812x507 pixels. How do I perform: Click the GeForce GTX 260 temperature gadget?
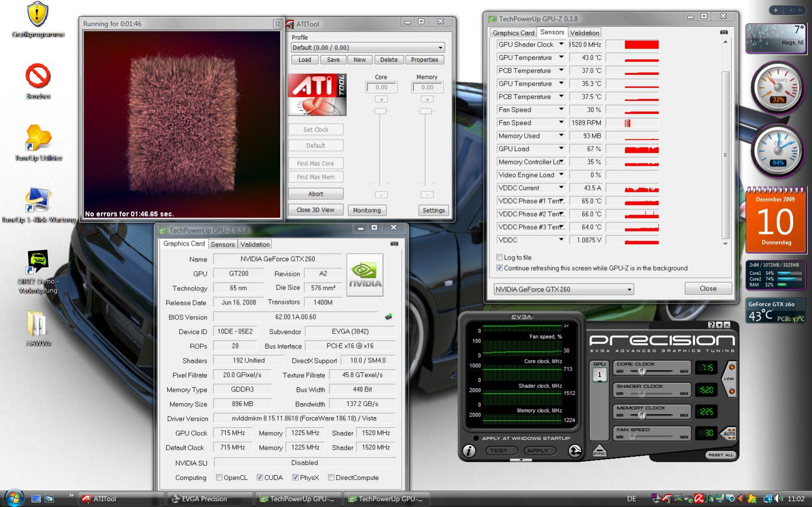point(776,311)
